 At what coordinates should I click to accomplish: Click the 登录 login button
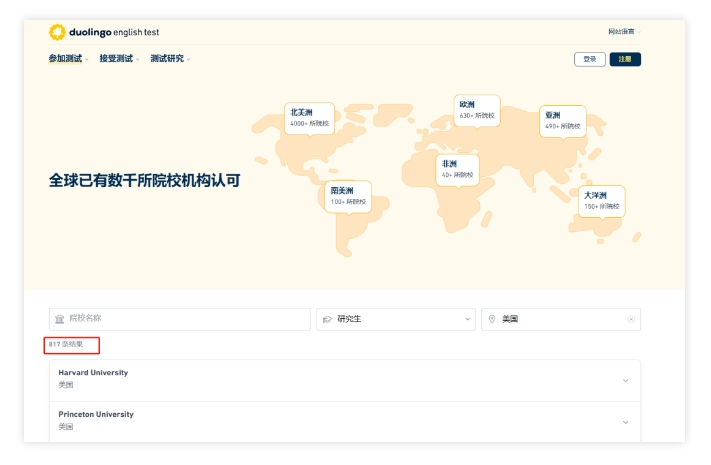(589, 59)
